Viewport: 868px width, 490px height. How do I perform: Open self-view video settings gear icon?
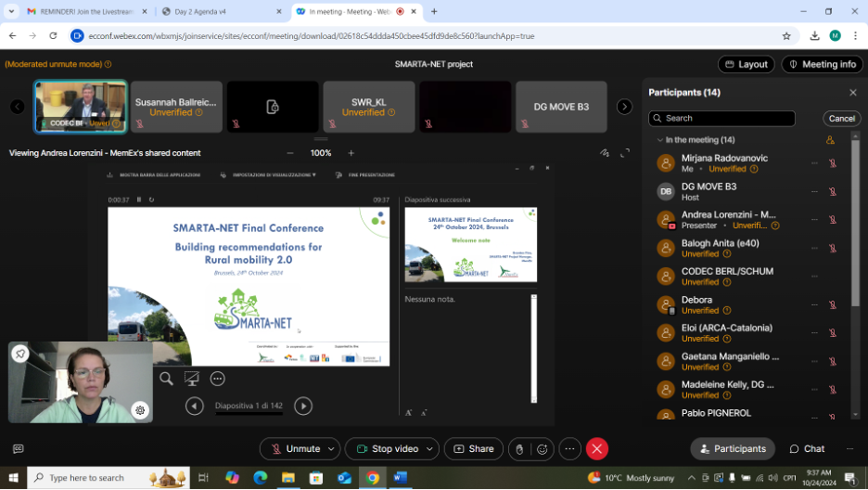[x=140, y=410]
